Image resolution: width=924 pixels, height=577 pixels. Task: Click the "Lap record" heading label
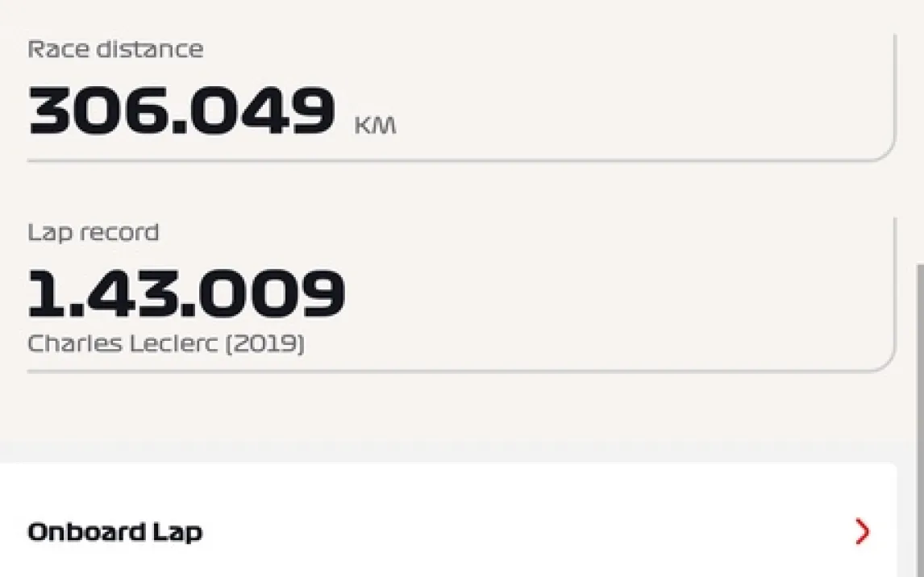(93, 233)
